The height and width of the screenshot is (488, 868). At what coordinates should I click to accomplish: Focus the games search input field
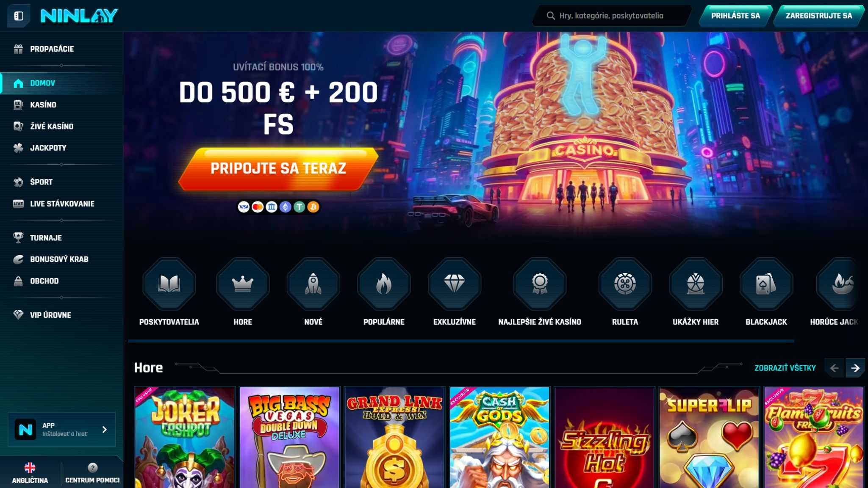(x=612, y=16)
